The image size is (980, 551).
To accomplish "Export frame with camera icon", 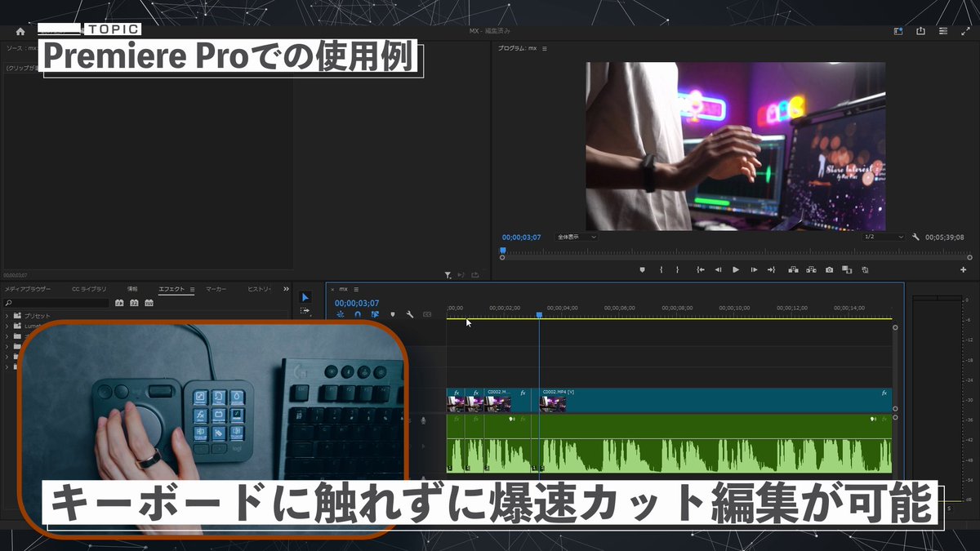I will 829,269.
